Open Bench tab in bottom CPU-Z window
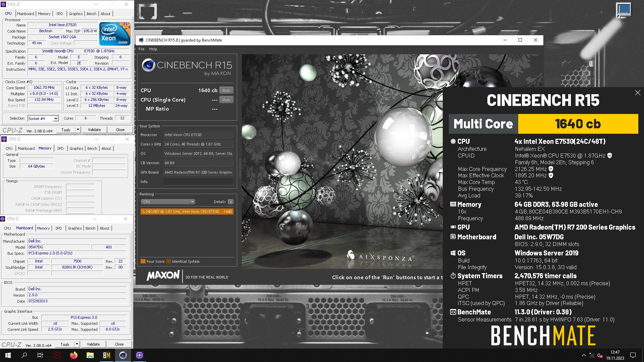The image size is (644, 362). coord(91,228)
